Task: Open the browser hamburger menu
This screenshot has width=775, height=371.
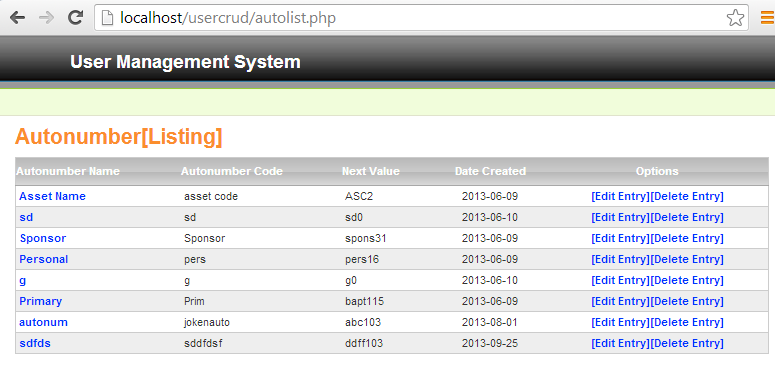Action: 768,18
